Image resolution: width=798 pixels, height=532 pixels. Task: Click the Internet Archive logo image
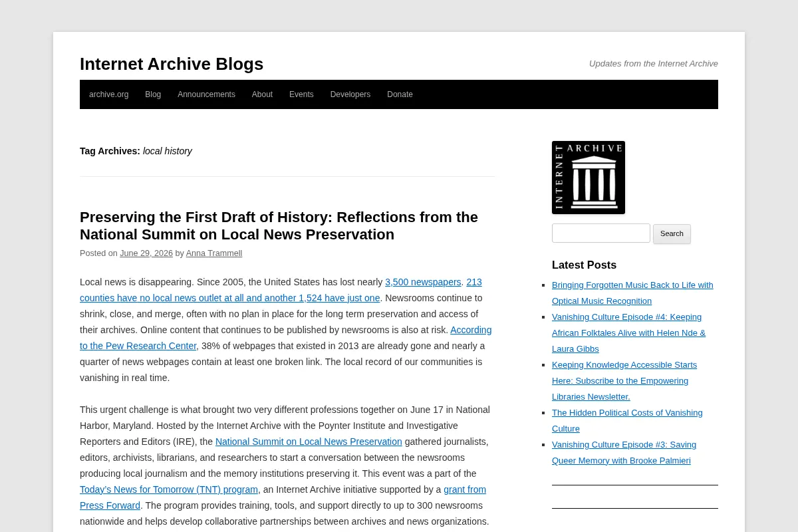[x=589, y=178]
